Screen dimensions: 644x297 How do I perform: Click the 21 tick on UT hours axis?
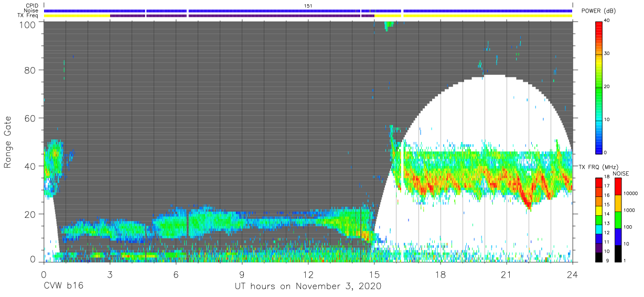click(507, 273)
